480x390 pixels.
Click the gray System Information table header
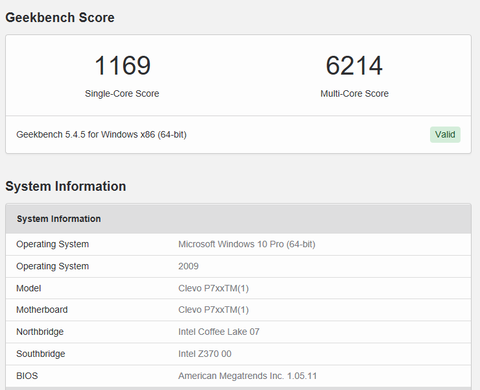pyautogui.click(x=238, y=219)
